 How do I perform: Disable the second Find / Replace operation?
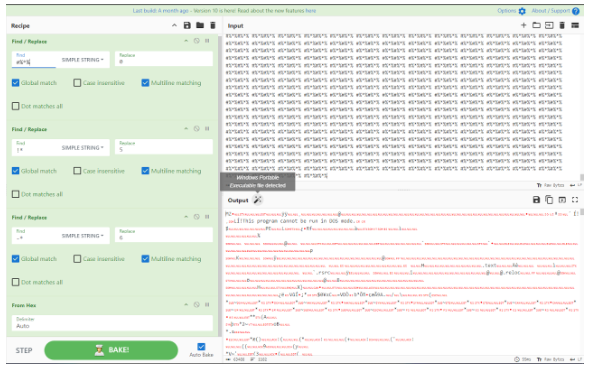(196, 129)
